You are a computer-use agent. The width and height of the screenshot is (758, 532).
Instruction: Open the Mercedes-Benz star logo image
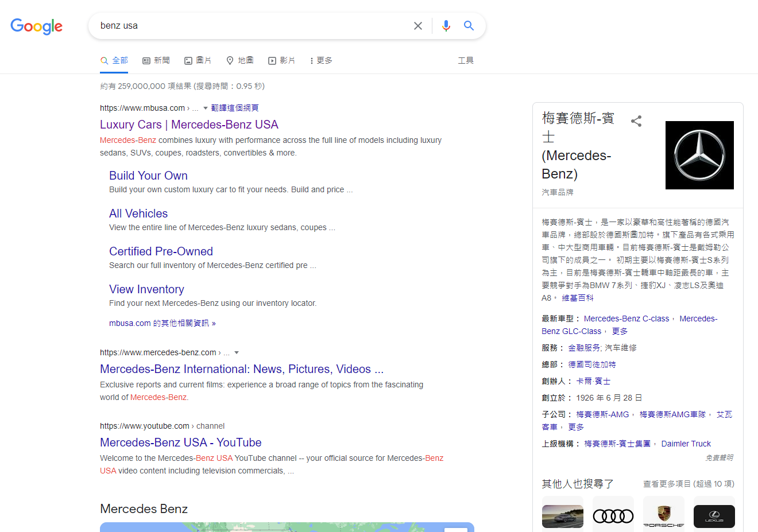tap(699, 155)
